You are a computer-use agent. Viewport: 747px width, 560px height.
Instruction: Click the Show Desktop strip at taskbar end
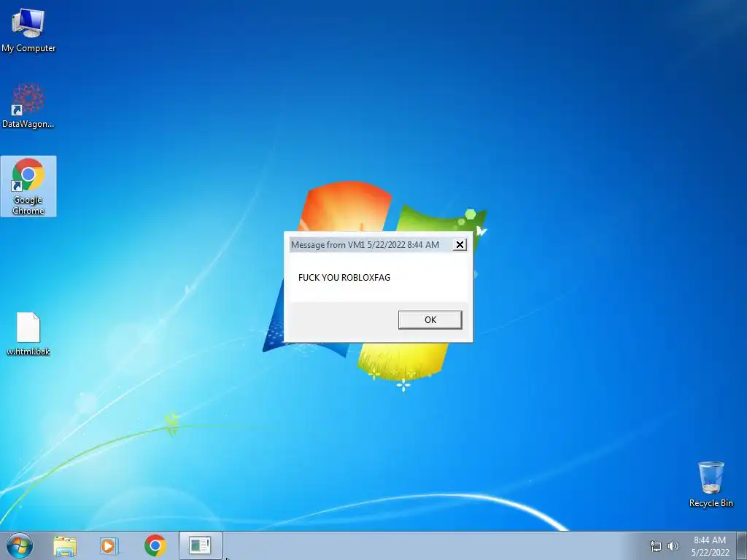click(x=742, y=545)
